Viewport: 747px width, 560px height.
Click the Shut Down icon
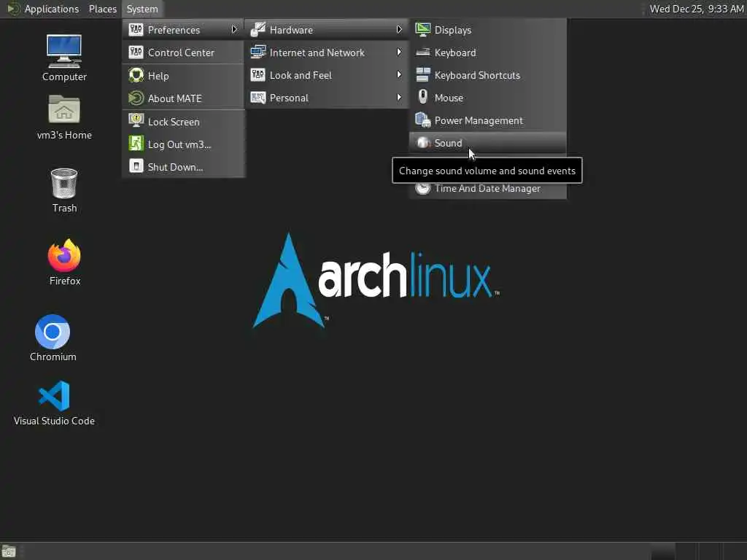pos(136,166)
